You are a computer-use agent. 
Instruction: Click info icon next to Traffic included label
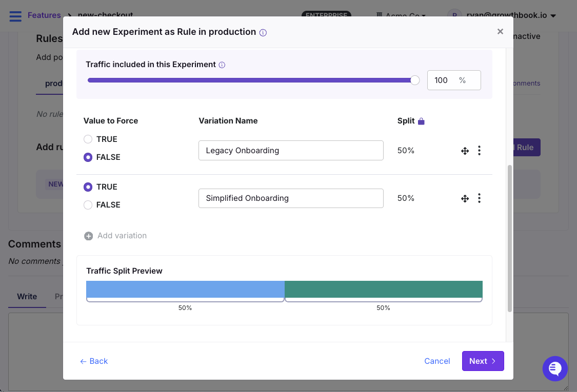(x=222, y=65)
